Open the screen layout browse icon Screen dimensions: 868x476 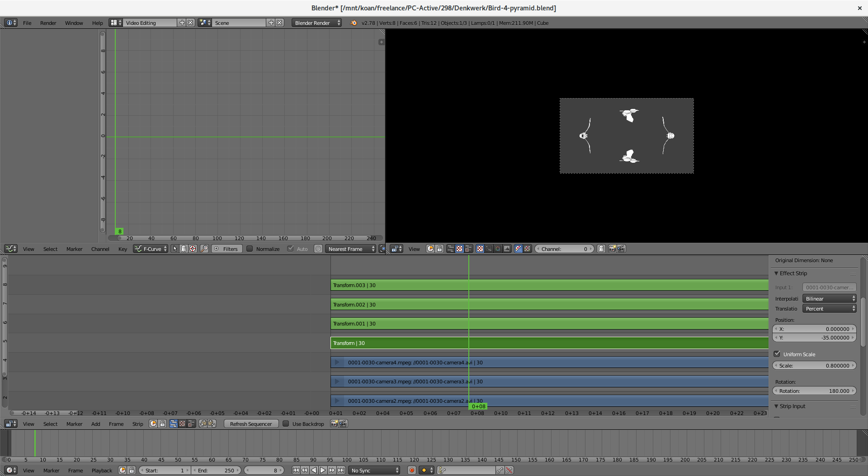click(116, 23)
